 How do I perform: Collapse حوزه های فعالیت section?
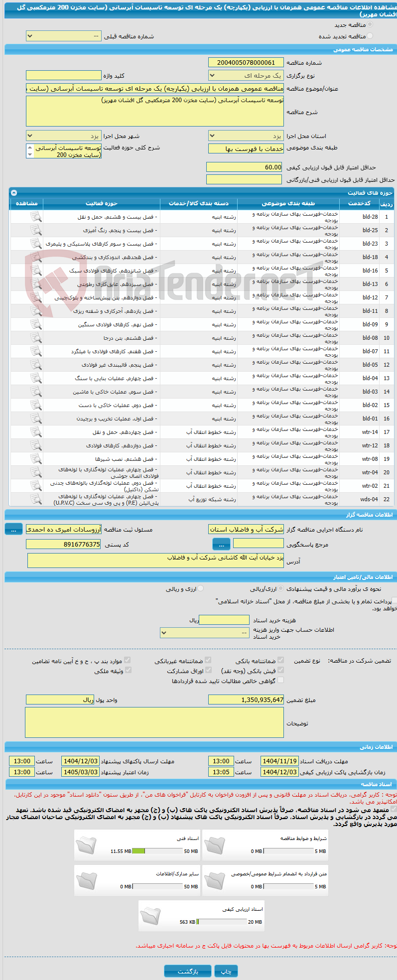pos(13,193)
